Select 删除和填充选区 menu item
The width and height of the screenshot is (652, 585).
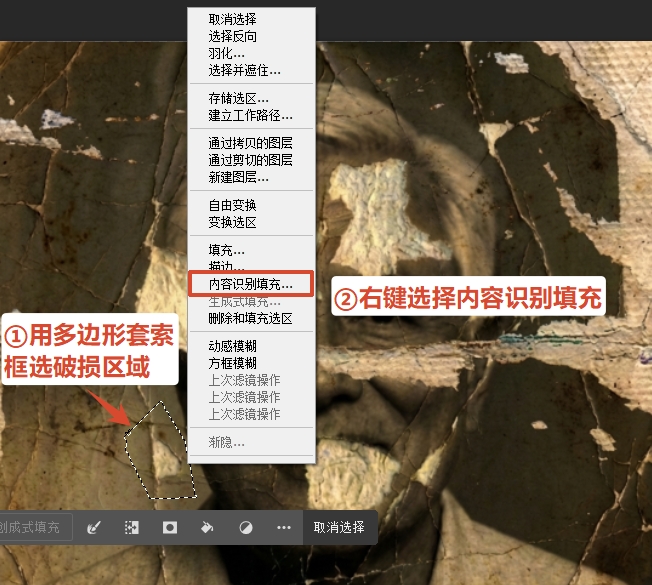pos(250,318)
